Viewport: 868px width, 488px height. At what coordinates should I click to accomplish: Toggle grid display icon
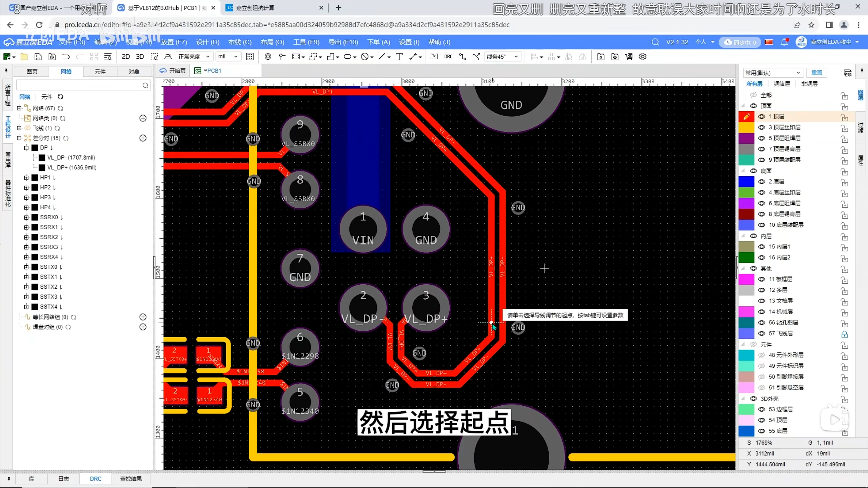[x=250, y=57]
